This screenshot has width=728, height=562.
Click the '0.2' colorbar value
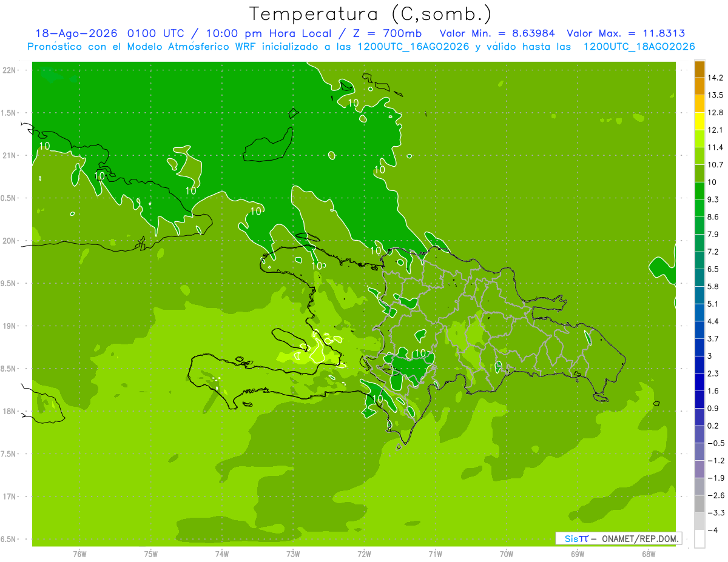click(713, 426)
